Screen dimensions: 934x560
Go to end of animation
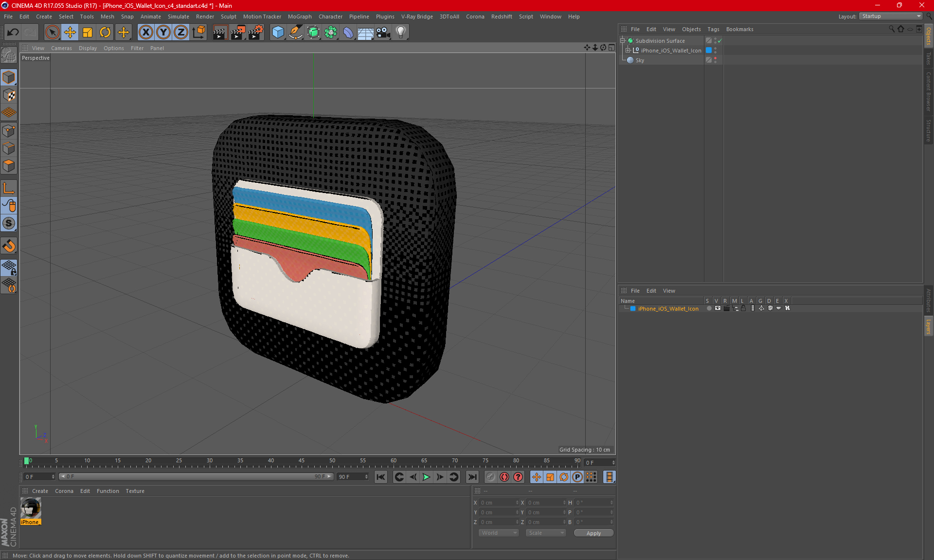(472, 477)
